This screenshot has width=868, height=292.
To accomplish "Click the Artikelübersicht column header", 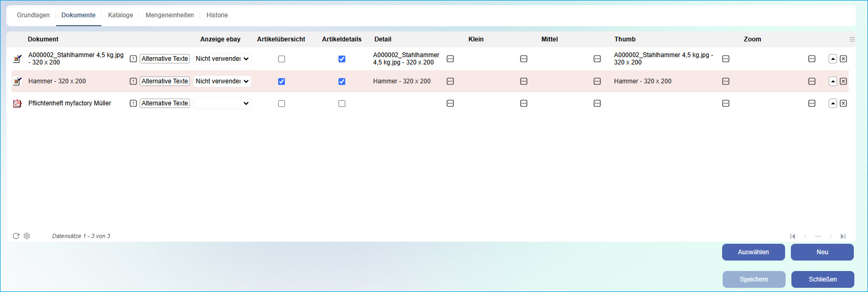I will coord(281,39).
